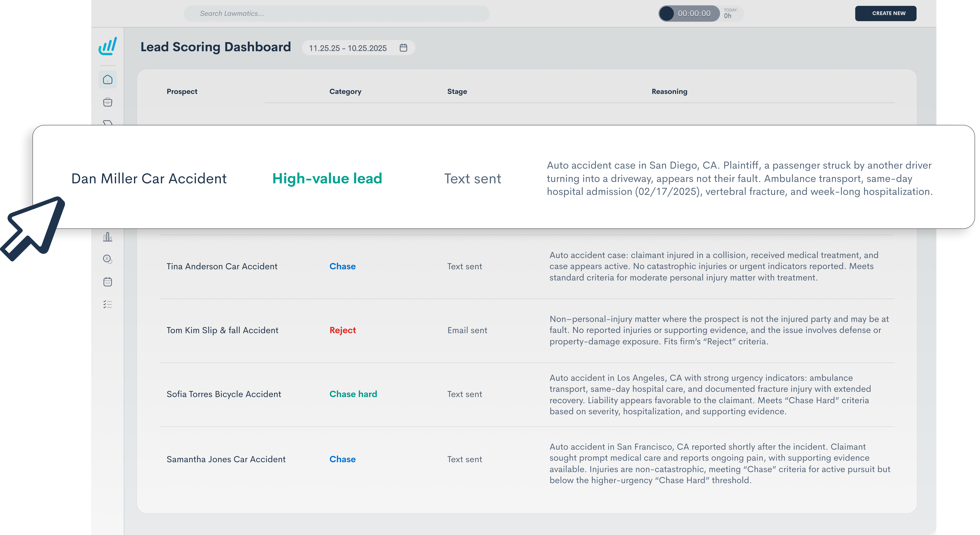The width and height of the screenshot is (980, 535).
Task: Click calendar icon in date range field
Action: coord(403,48)
